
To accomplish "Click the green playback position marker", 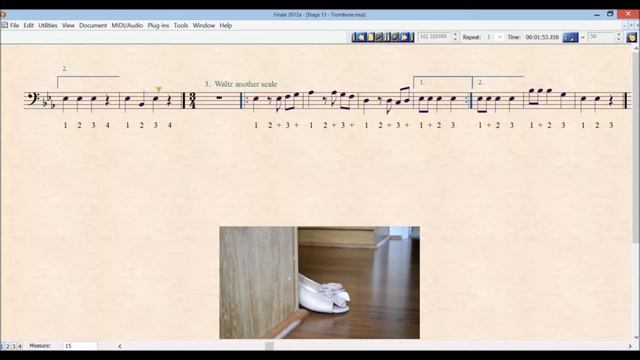I will tap(159, 89).
